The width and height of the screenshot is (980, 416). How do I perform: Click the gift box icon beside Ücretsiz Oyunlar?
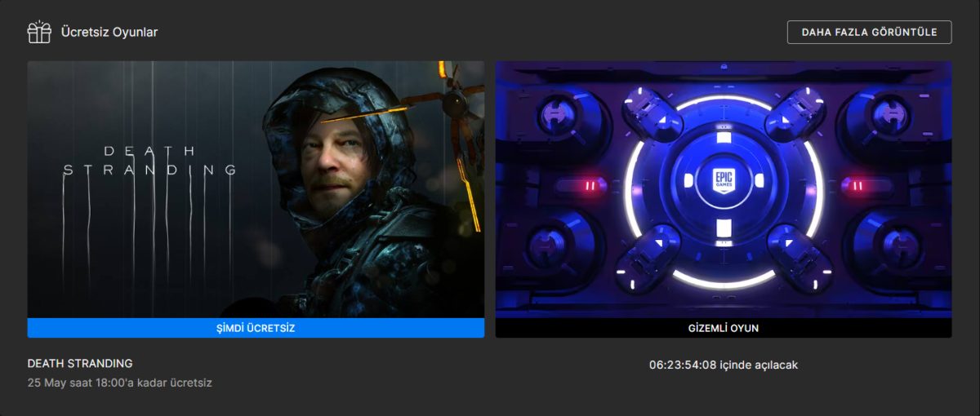(x=39, y=32)
